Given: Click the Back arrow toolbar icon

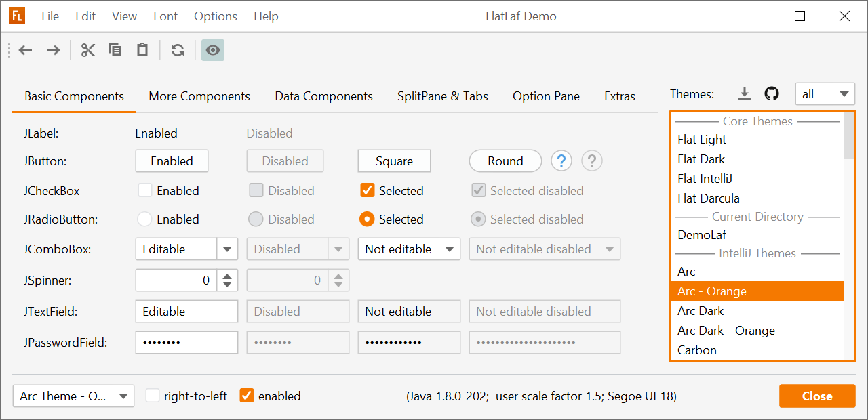Looking at the screenshot, I should pos(26,50).
